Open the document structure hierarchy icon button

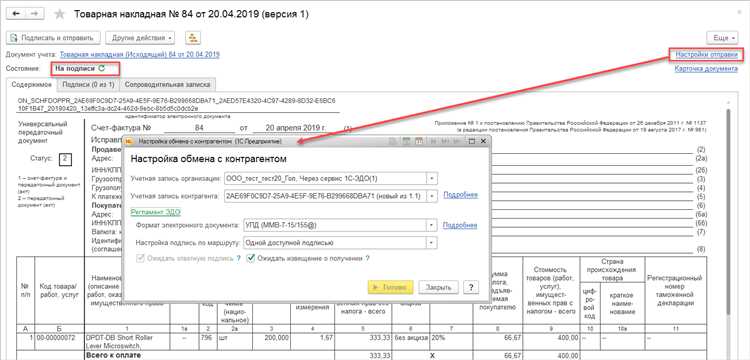[x=193, y=38]
